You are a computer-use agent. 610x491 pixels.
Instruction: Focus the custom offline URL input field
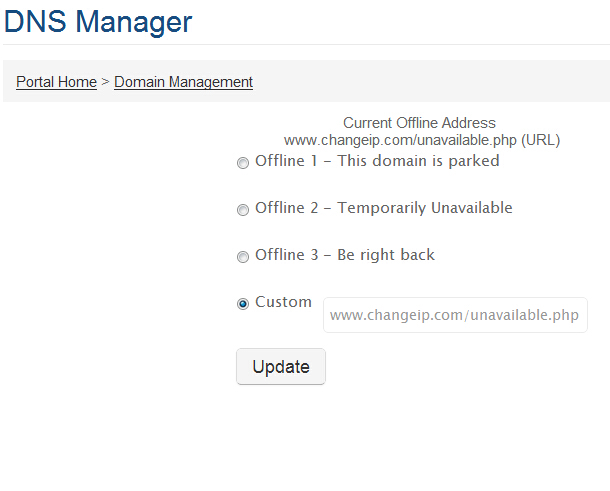coord(455,315)
